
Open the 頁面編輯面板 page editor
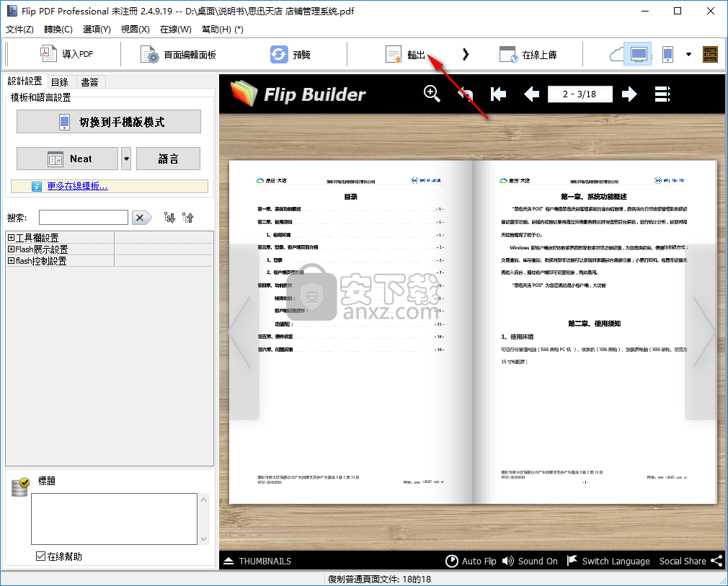pyautogui.click(x=179, y=55)
